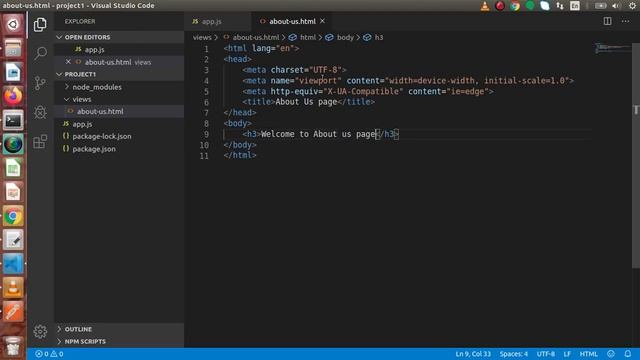This screenshot has height=360, width=640.
Task: Change end of line sequence LF
Action: (x=567, y=354)
